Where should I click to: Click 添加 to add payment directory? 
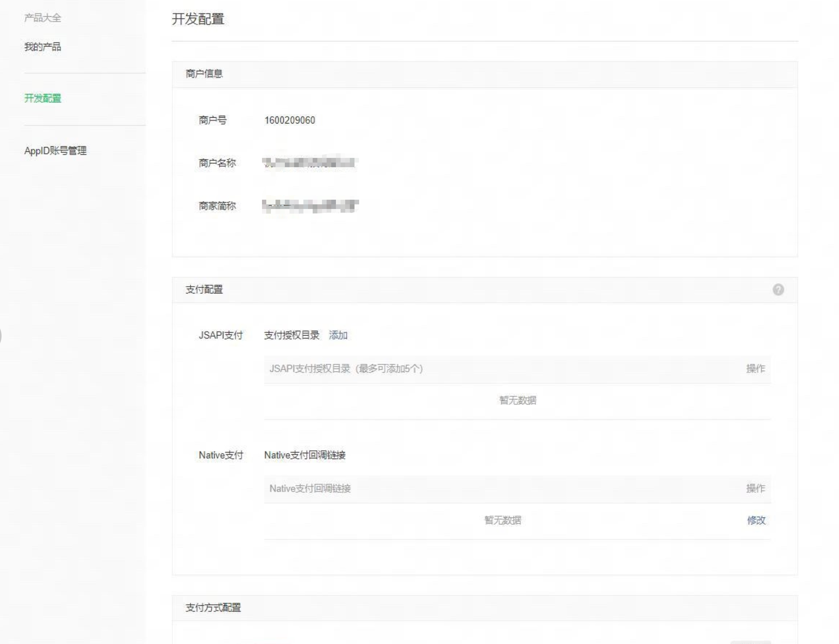(338, 335)
